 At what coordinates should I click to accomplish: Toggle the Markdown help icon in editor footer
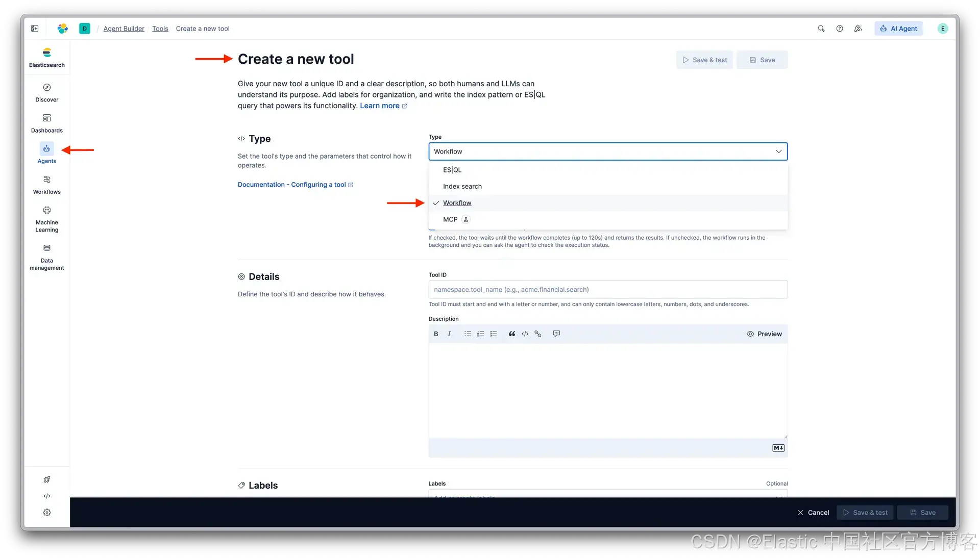tap(778, 448)
